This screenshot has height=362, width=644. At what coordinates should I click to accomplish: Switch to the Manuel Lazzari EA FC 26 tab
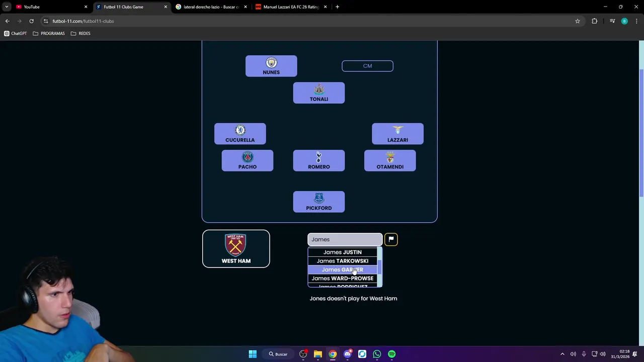coord(291,7)
